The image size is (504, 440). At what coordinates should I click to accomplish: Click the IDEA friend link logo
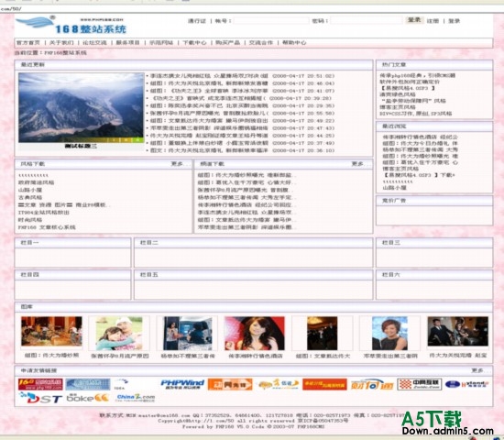point(121,384)
